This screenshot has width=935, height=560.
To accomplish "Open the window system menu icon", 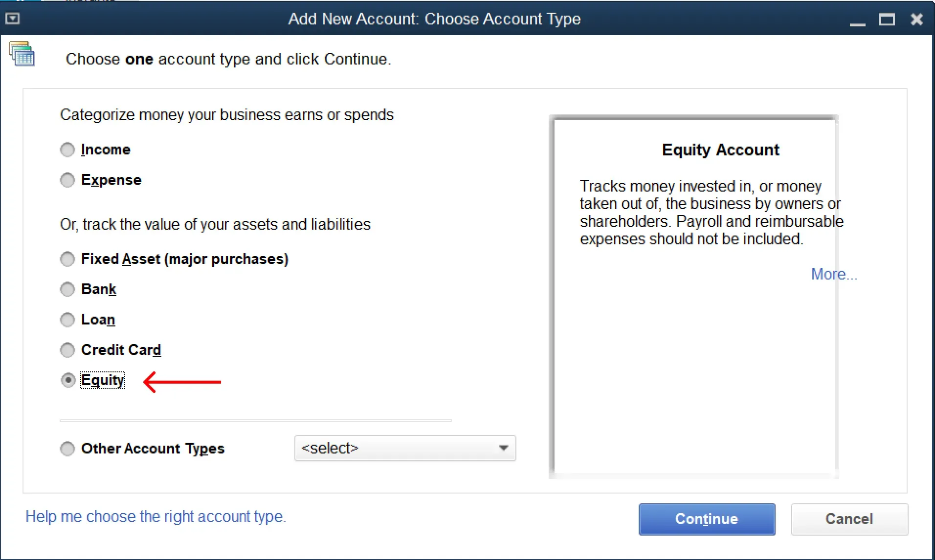I will tap(12, 19).
